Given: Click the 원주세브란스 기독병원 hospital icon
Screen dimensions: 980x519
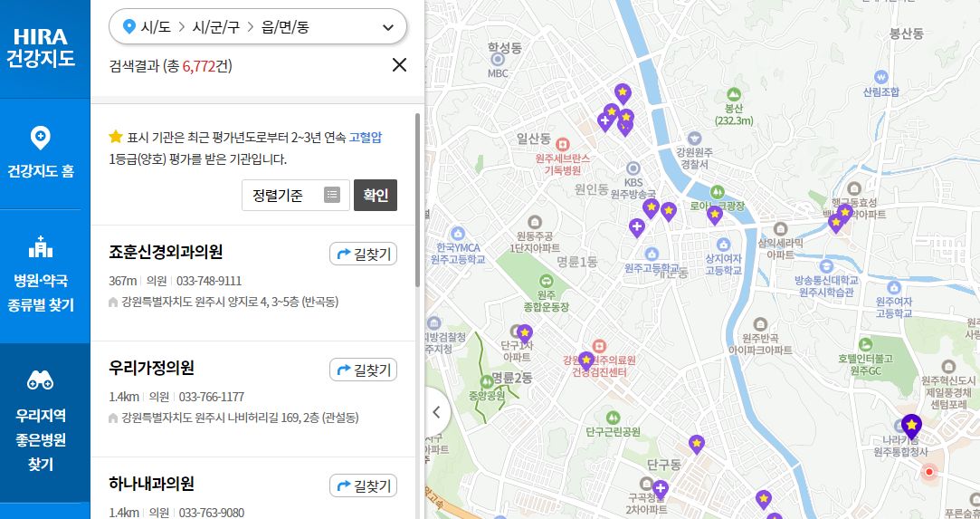Looking at the screenshot, I should 561,144.
